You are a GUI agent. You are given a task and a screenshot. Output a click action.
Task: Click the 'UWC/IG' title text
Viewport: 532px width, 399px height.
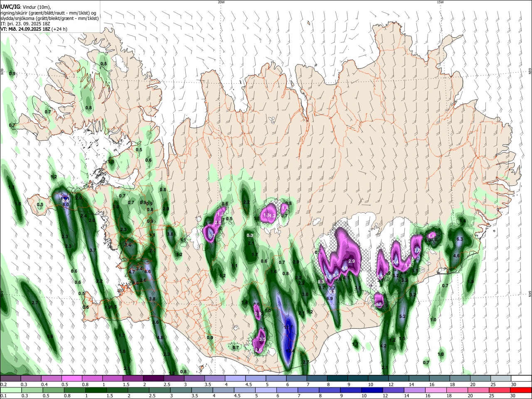(x=10, y=7)
